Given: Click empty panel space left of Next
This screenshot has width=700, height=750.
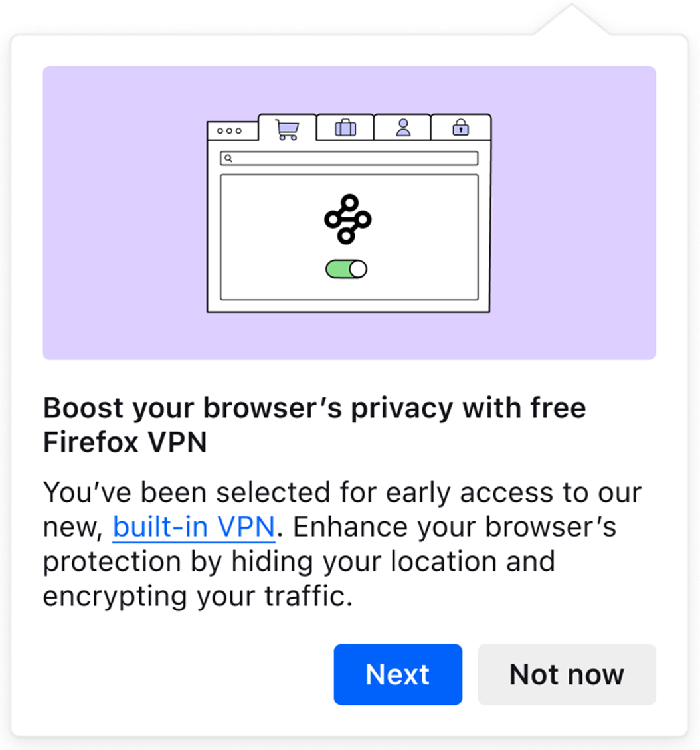Looking at the screenshot, I should coord(186,674).
